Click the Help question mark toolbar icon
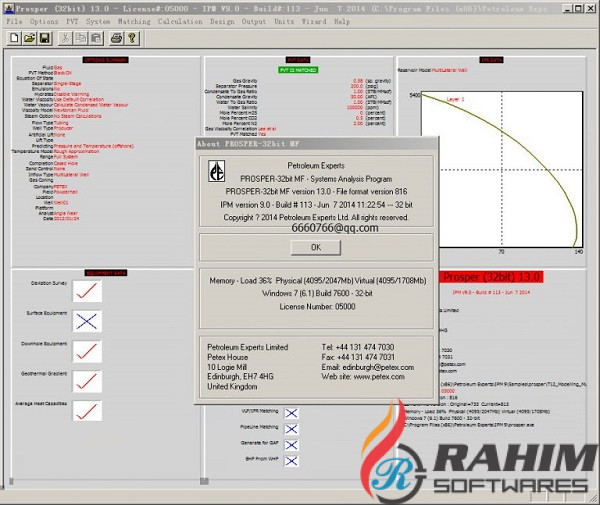Screen dimensions: 600x505 pyautogui.click(x=132, y=38)
